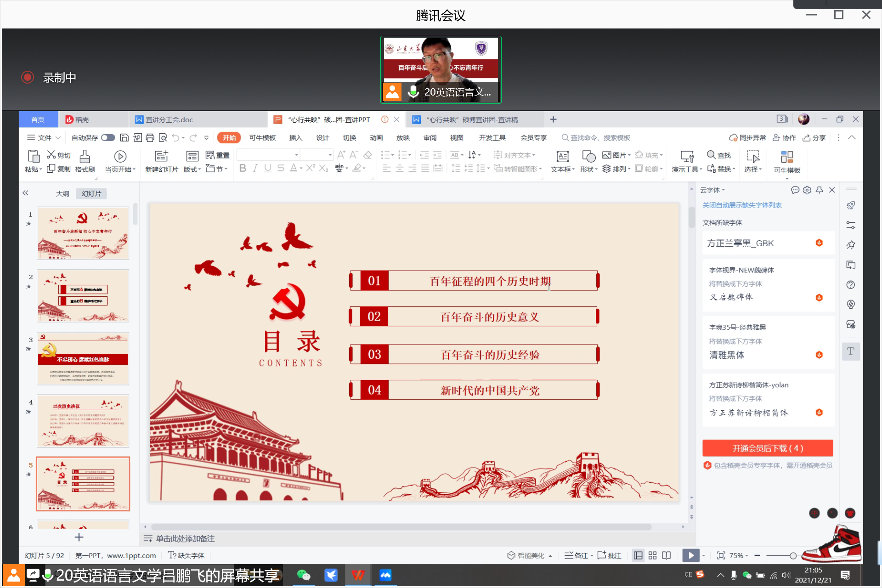Open WeChat from the Windows taskbar
This screenshot has height=588, width=882.
click(304, 575)
